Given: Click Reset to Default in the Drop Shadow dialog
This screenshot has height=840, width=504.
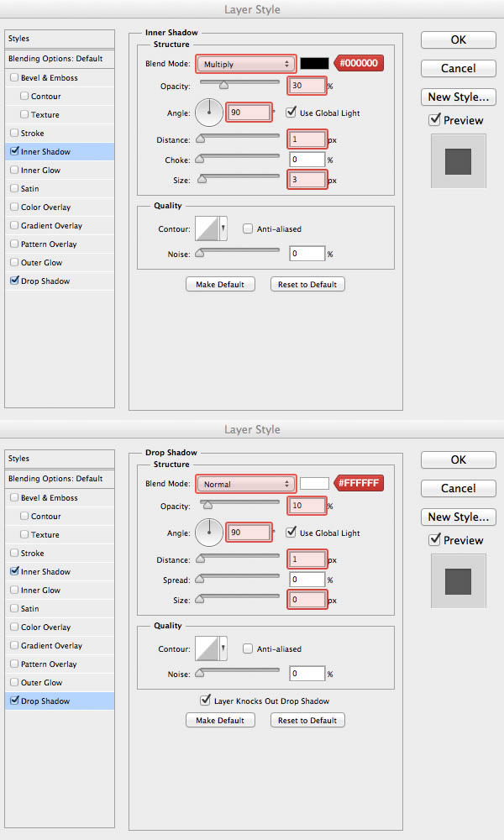Looking at the screenshot, I should pyautogui.click(x=307, y=720).
